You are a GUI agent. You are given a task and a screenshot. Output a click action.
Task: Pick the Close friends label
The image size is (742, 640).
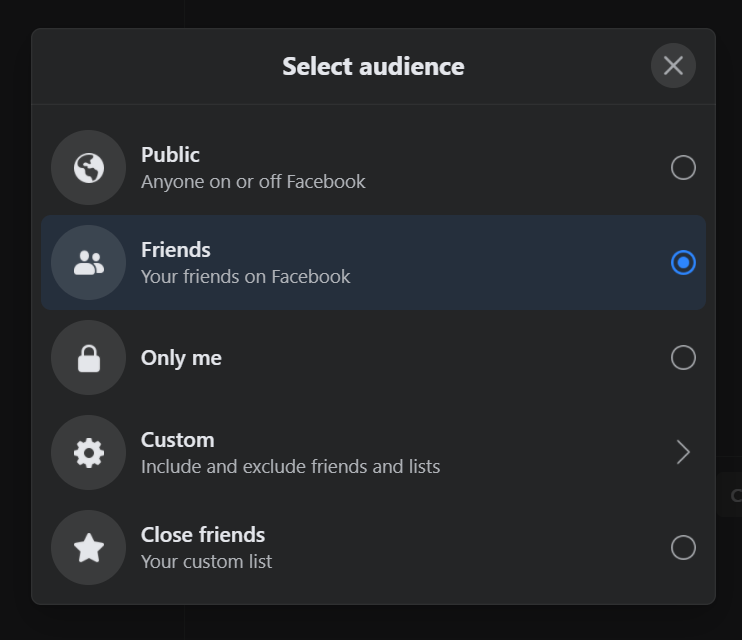203,535
